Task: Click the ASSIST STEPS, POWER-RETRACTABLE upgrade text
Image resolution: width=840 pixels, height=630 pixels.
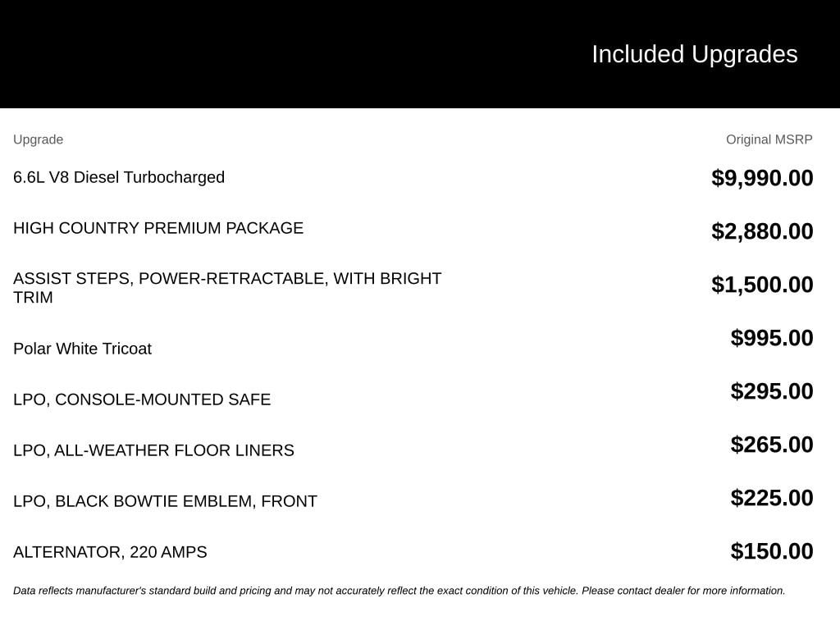Action: (227, 288)
